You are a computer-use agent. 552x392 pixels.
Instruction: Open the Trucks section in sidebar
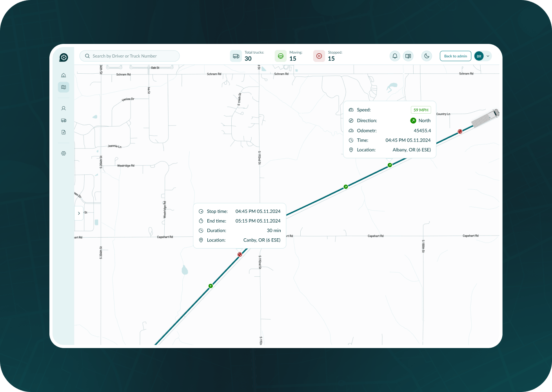(64, 120)
